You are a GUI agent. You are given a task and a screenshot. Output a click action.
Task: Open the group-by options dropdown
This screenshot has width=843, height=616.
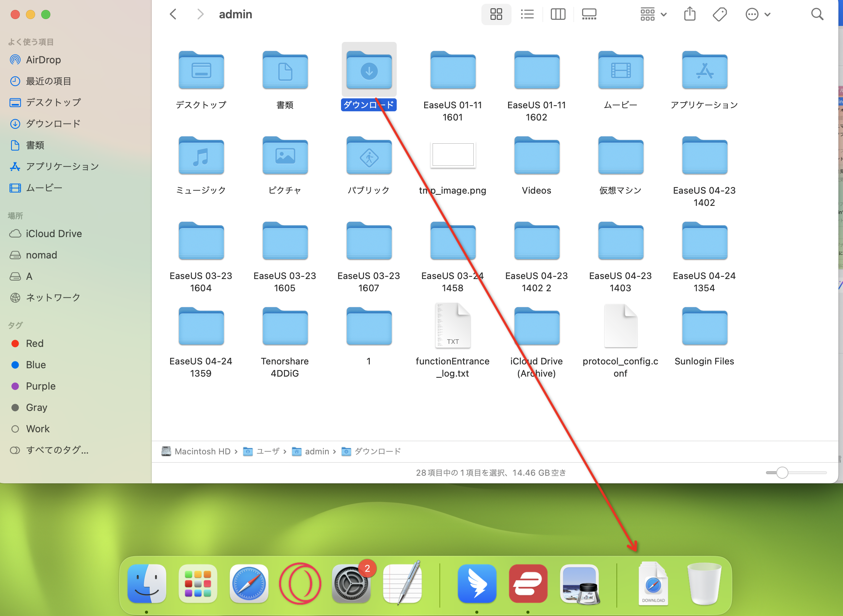click(653, 14)
